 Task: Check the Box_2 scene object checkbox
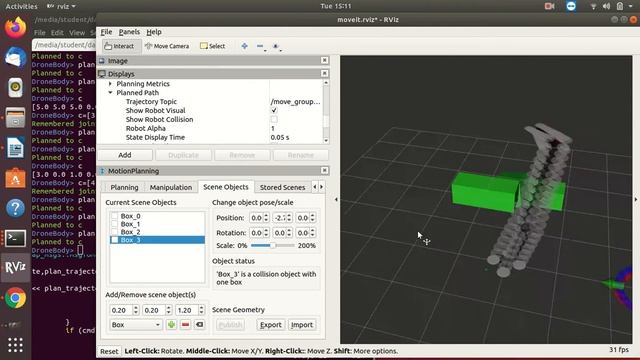point(115,232)
